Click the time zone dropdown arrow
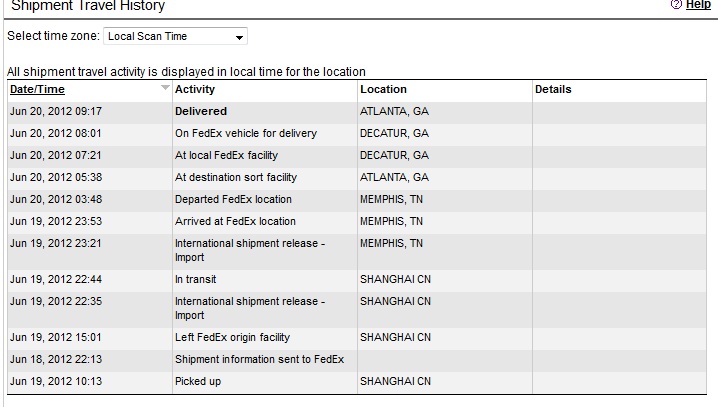This screenshot has height=407, width=718. (x=239, y=38)
